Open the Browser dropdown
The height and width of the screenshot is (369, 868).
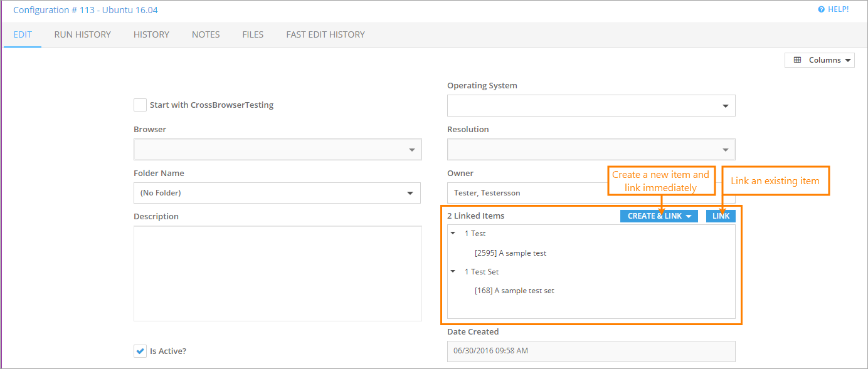point(277,150)
